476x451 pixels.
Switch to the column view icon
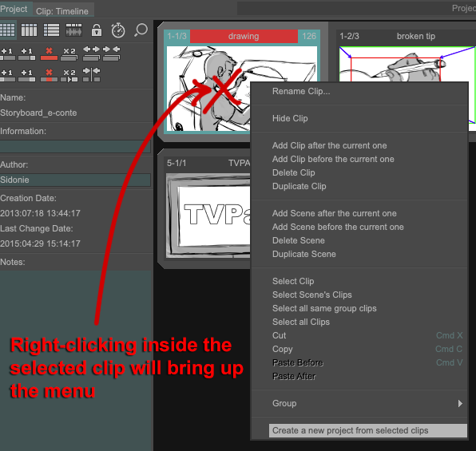29,30
